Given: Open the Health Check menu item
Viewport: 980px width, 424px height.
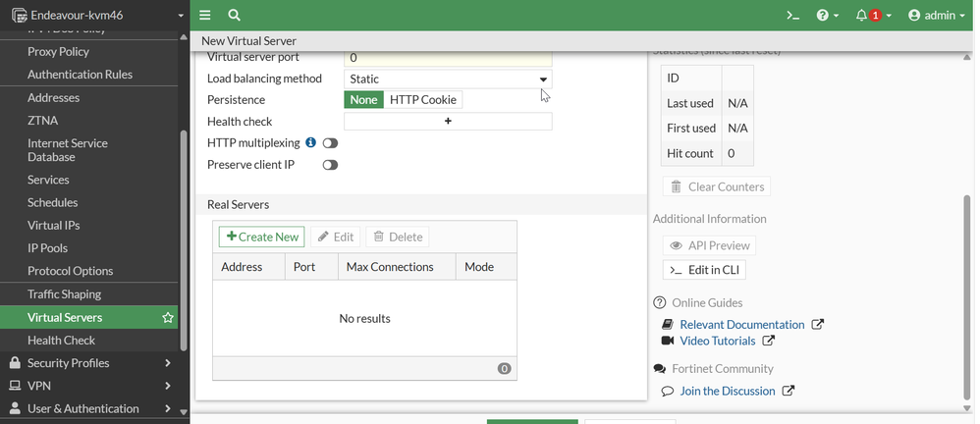Looking at the screenshot, I should [62, 341].
